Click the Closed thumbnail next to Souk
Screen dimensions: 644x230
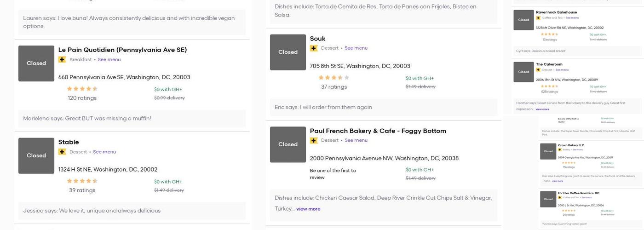(288, 52)
